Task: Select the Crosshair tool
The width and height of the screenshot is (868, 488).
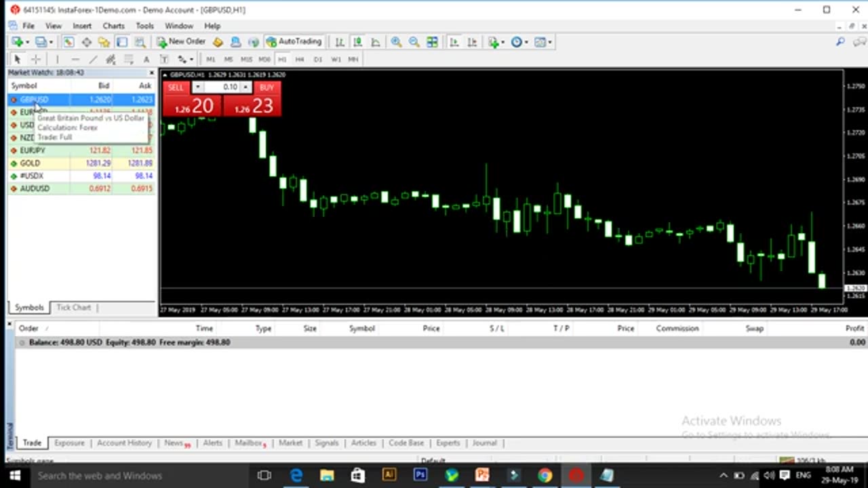Action: (36, 60)
